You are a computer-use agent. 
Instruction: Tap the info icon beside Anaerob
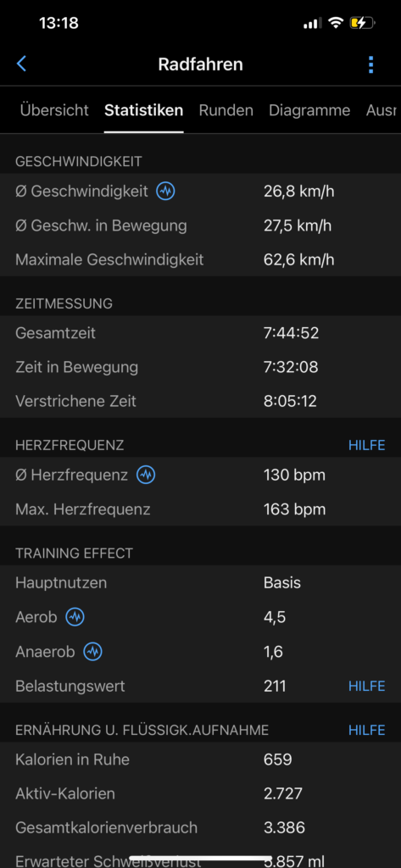[x=92, y=652]
